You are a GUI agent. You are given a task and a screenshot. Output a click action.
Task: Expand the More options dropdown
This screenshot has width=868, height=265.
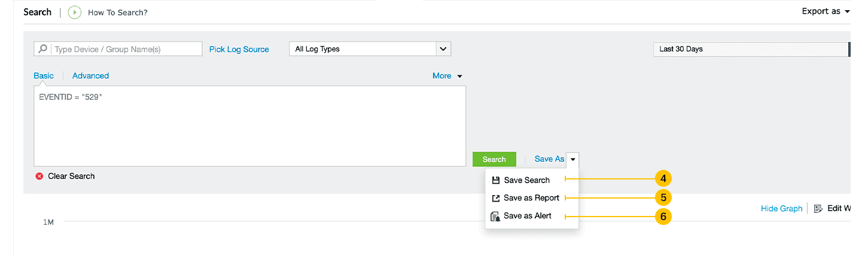pyautogui.click(x=447, y=76)
